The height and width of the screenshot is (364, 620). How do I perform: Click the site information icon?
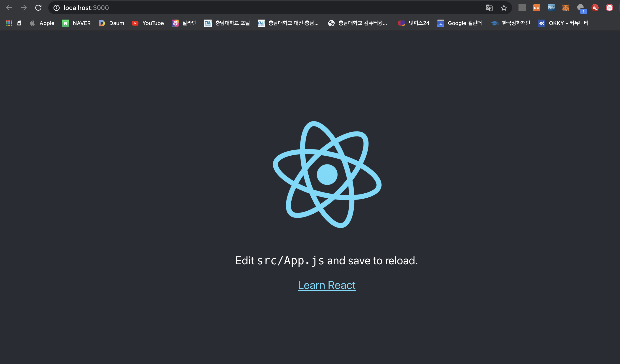point(57,8)
